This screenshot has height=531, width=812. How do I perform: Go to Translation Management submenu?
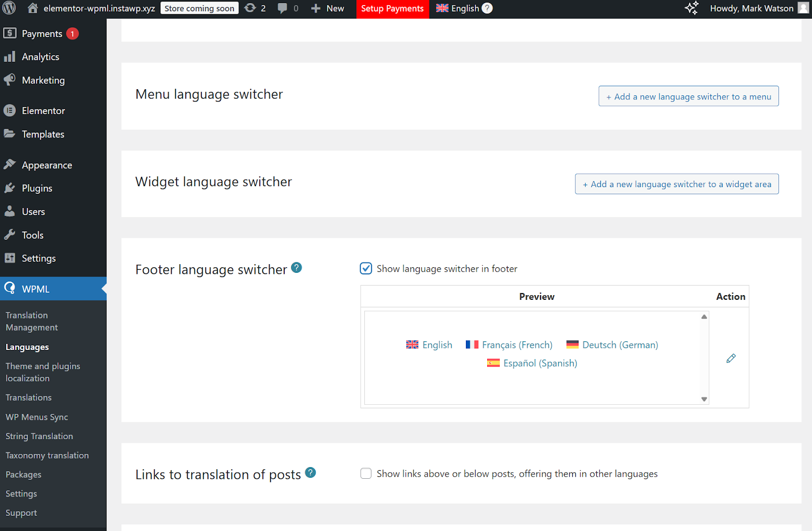pyautogui.click(x=31, y=322)
